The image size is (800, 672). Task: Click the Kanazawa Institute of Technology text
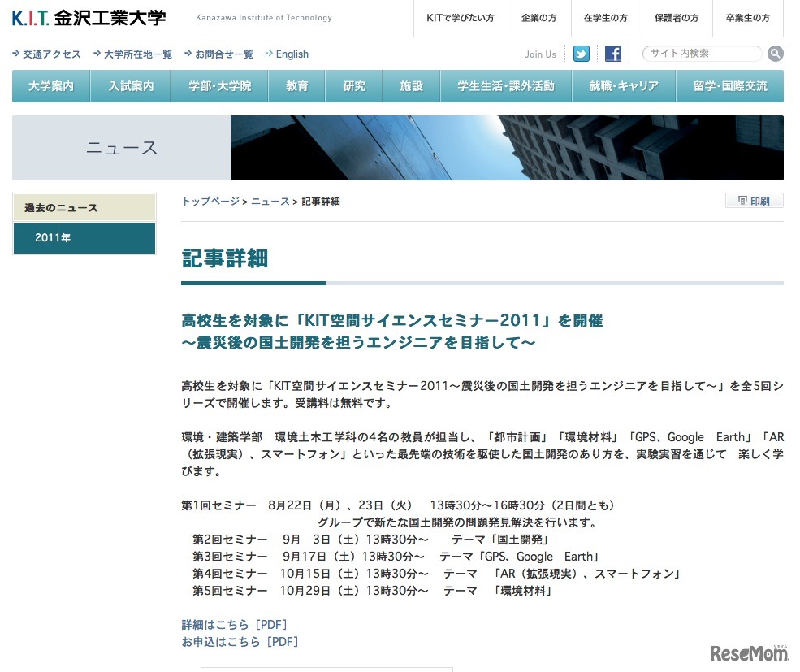[264, 17]
